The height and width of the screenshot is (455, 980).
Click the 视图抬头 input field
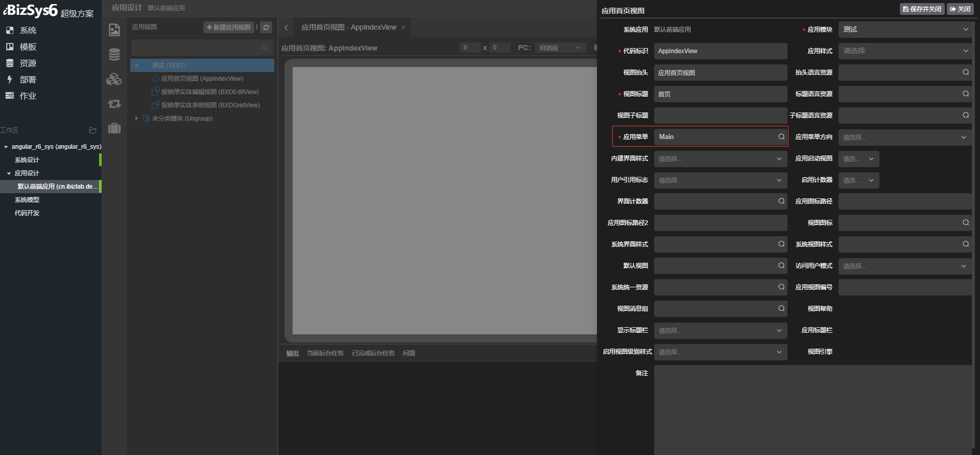(x=721, y=73)
